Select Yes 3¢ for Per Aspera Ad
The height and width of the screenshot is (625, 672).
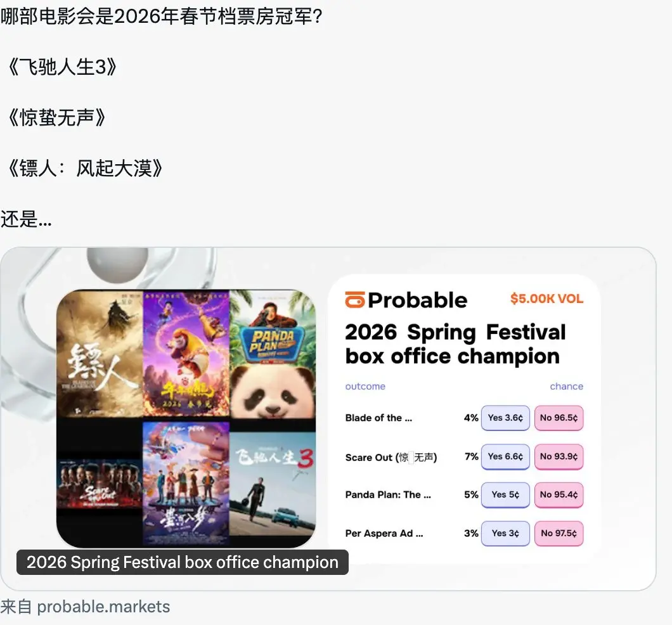point(505,533)
